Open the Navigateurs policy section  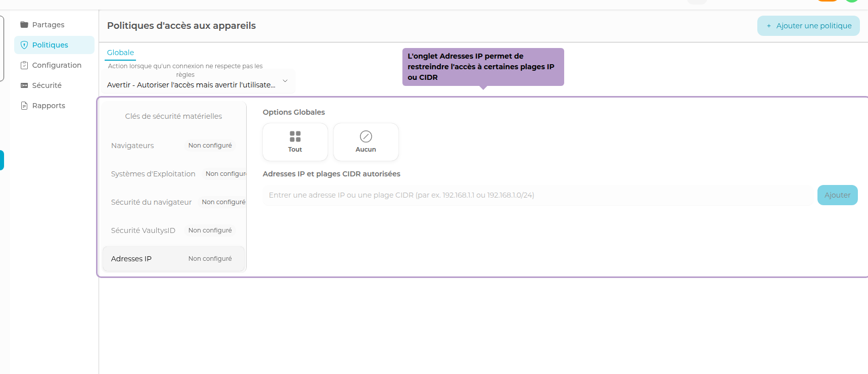click(132, 146)
